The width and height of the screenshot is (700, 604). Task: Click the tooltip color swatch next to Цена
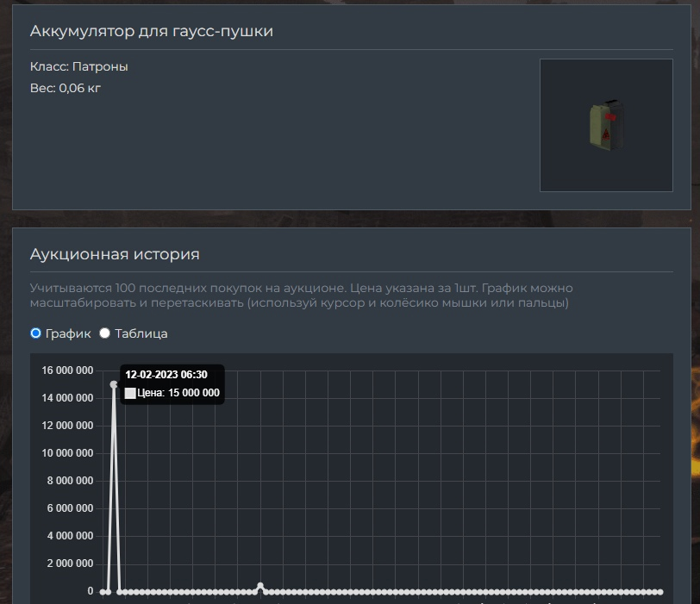pos(130,393)
